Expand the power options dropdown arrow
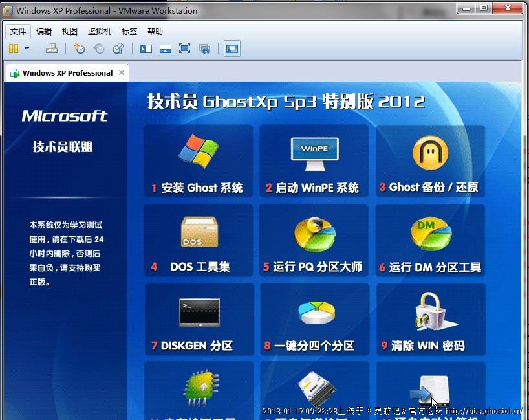Screen dimensions: 529x420 coord(27,49)
